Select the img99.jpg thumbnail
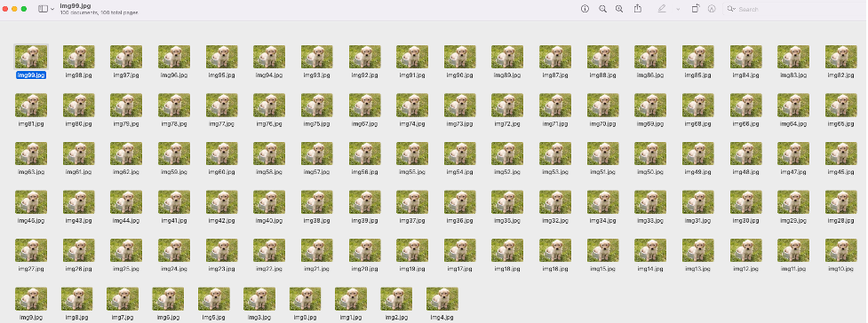This screenshot has width=868, height=323. click(31, 57)
